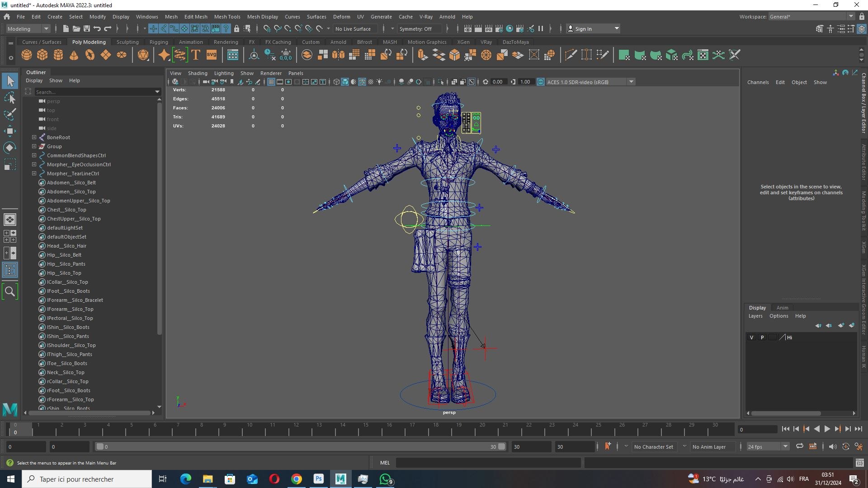Open Photoshop from the Windows taskbar

(x=319, y=479)
